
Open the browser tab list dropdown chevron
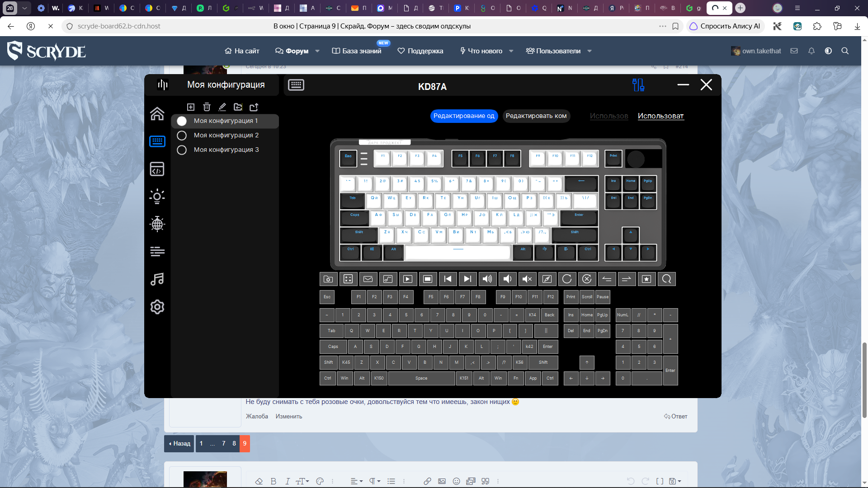pyautogui.click(x=24, y=8)
